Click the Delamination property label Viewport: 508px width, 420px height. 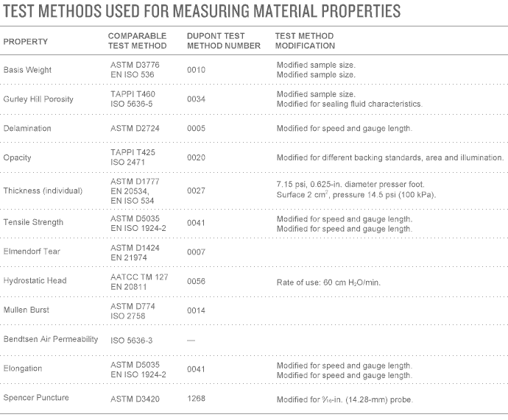point(27,129)
